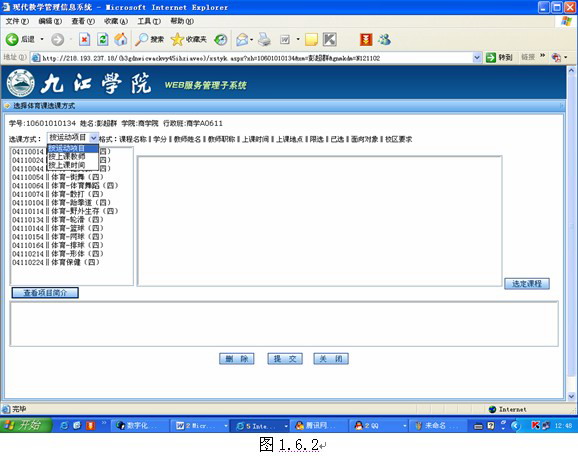Choose 按上课时间 in the dropdown list
Image resolution: width=578 pixels, height=456 pixels.
click(67, 165)
